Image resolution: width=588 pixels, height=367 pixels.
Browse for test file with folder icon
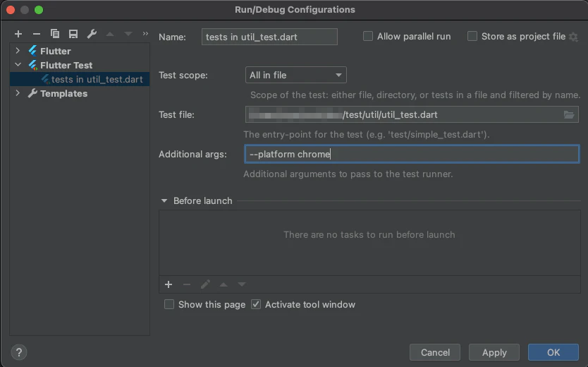[569, 115]
